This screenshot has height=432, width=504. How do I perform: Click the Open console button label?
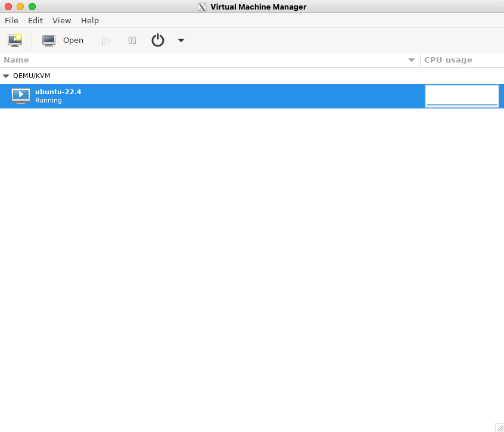point(73,41)
